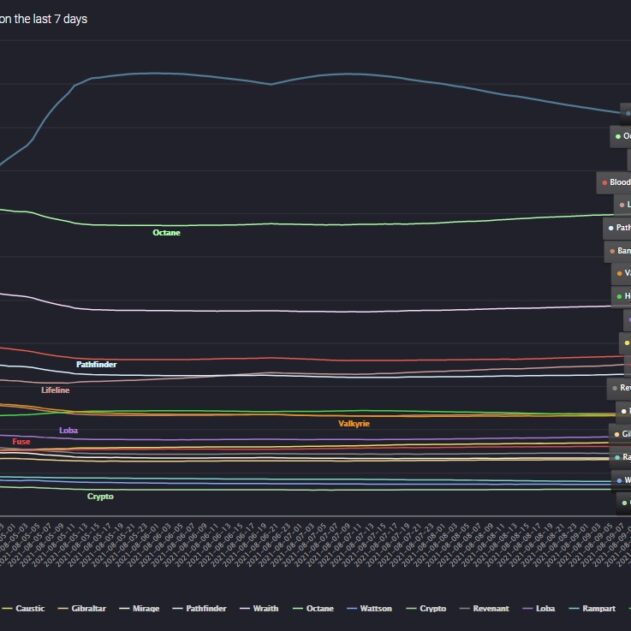The image size is (631, 631).
Task: Click the topmost blue curve's peak
Action: (155, 73)
